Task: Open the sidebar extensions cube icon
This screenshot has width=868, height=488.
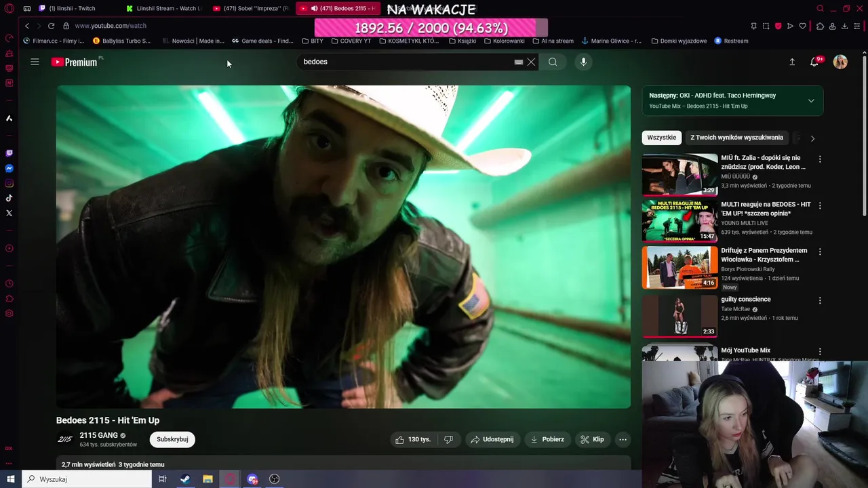Action: point(9,299)
